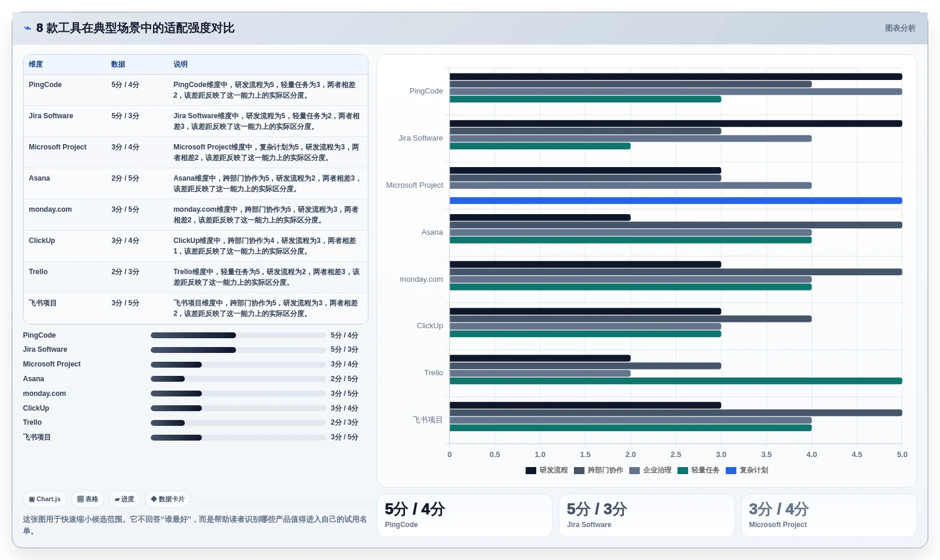Select monday.com table row name
This screenshot has width=940, height=560.
pyautogui.click(x=50, y=209)
